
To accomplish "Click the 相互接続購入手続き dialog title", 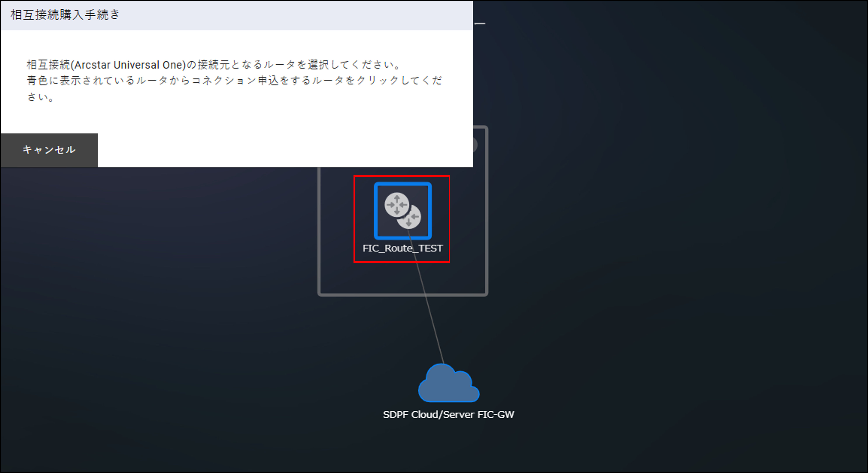I will [65, 15].
